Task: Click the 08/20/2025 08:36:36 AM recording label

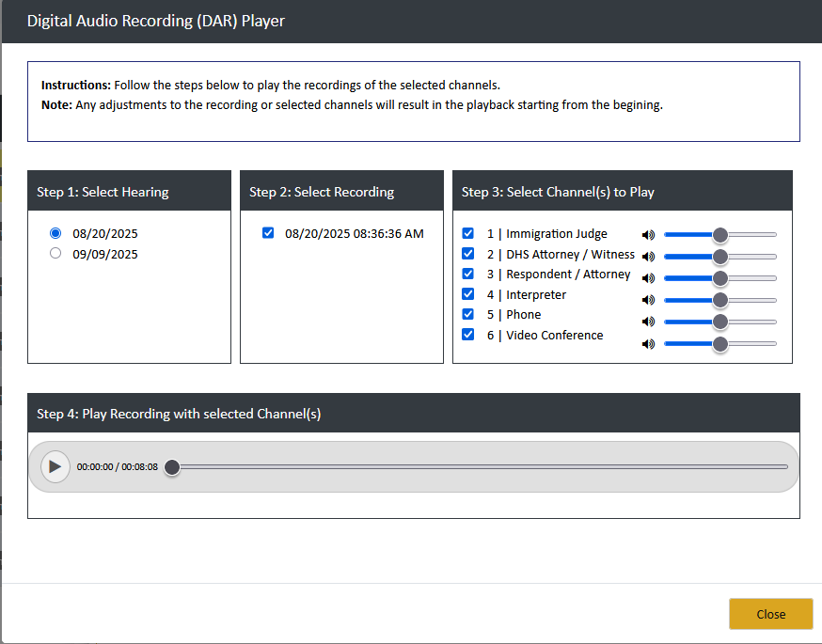Action: (355, 234)
